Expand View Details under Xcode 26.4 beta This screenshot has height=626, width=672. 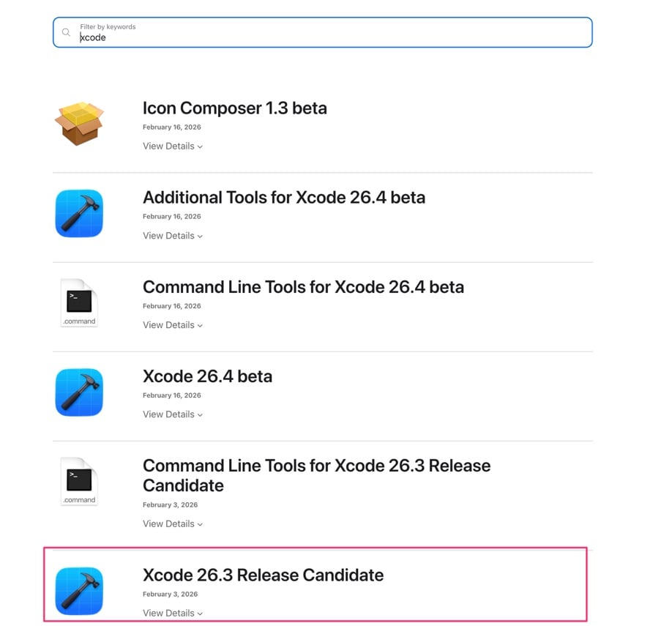172,414
